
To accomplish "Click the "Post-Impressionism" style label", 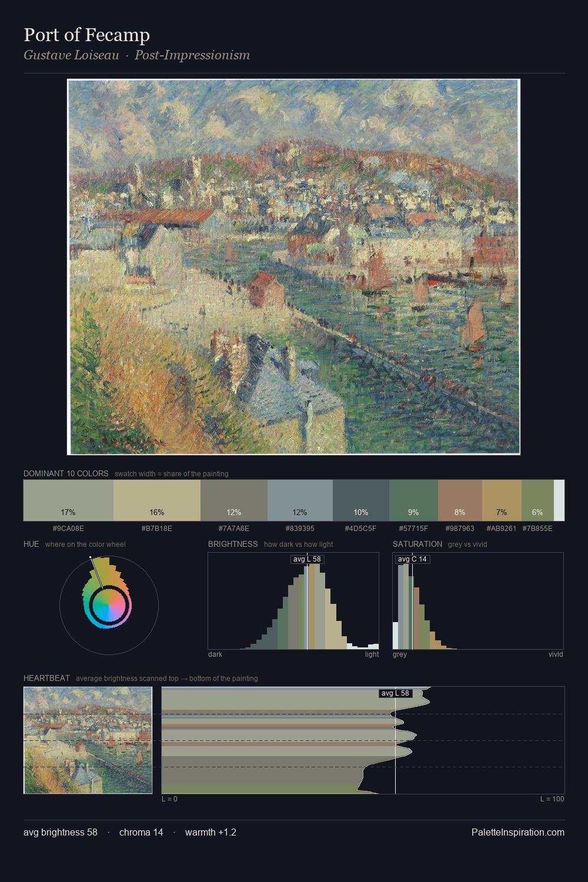I will point(192,55).
